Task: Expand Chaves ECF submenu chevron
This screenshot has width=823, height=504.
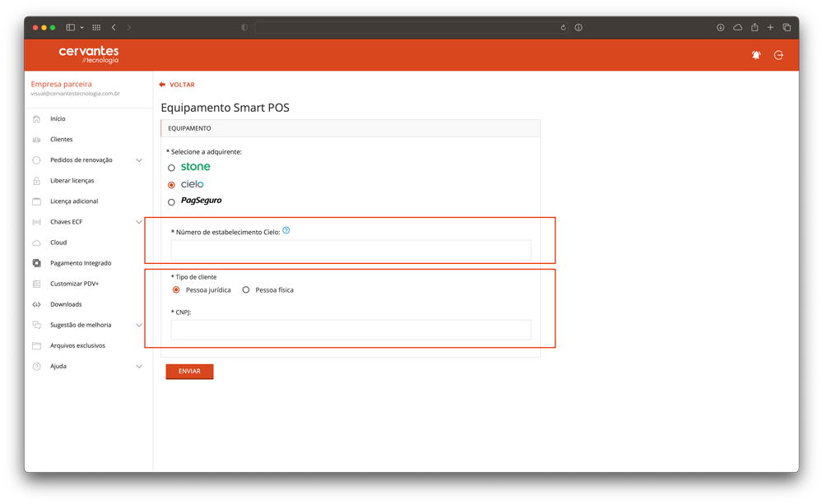Action: tap(139, 222)
